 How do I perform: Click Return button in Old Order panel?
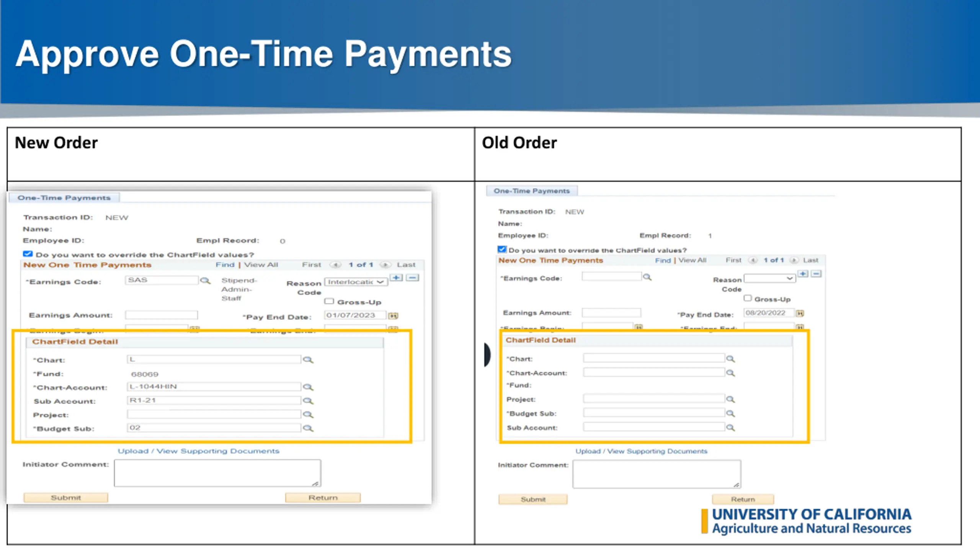coord(743,500)
